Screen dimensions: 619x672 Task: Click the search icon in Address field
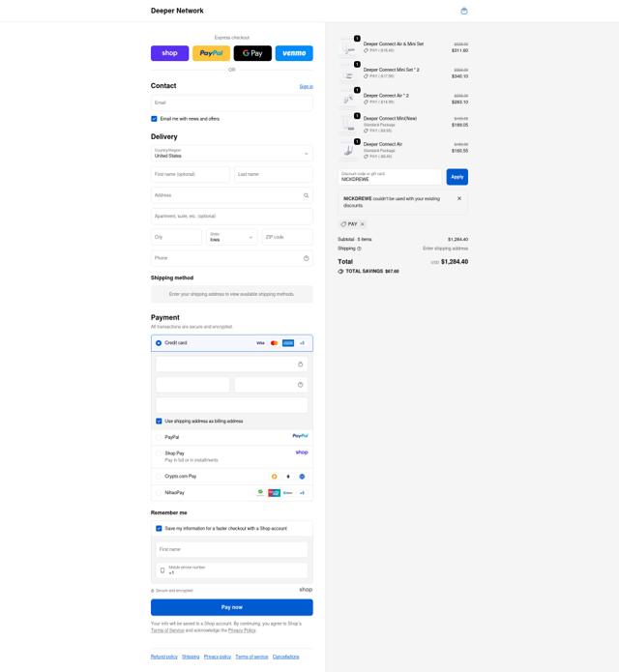pos(306,195)
